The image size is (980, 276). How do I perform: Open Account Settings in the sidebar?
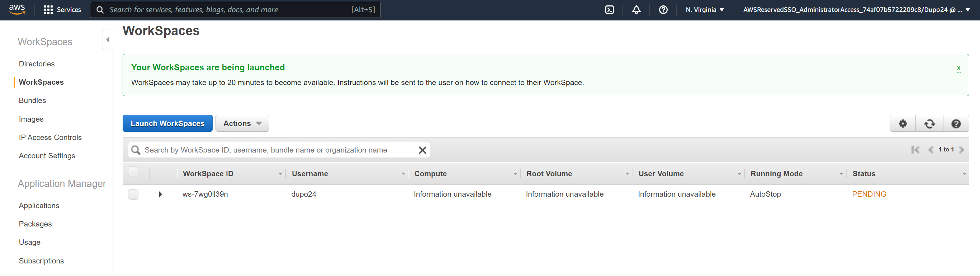click(x=47, y=156)
